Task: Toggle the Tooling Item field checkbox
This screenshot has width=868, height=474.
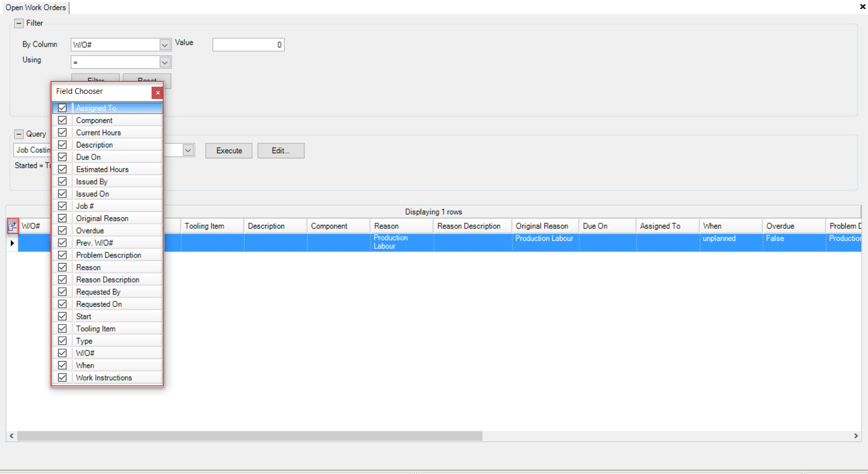Action: [62, 329]
